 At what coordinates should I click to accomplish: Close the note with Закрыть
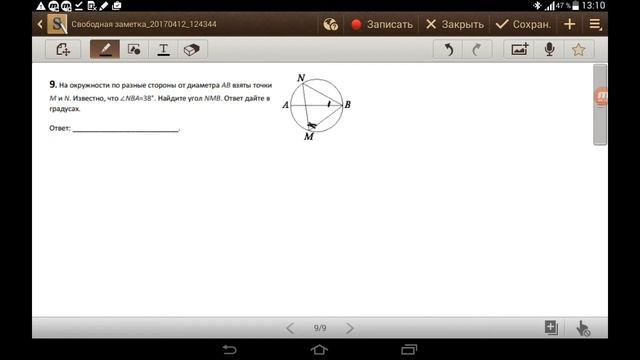click(x=454, y=24)
